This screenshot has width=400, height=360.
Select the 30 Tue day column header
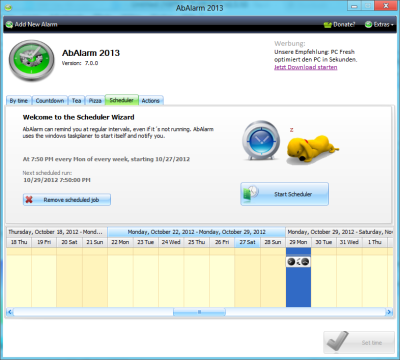click(324, 242)
